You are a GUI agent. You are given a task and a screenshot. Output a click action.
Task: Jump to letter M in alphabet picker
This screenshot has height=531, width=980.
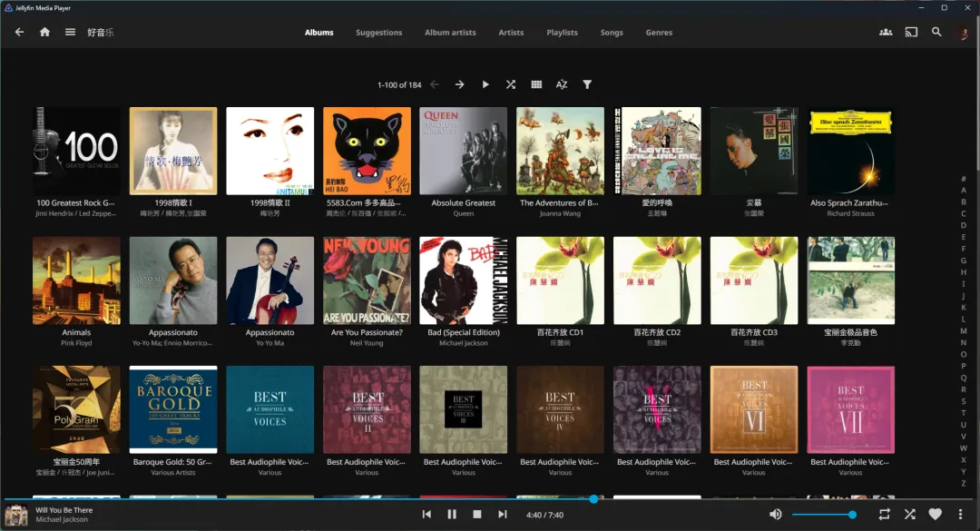[963, 331]
